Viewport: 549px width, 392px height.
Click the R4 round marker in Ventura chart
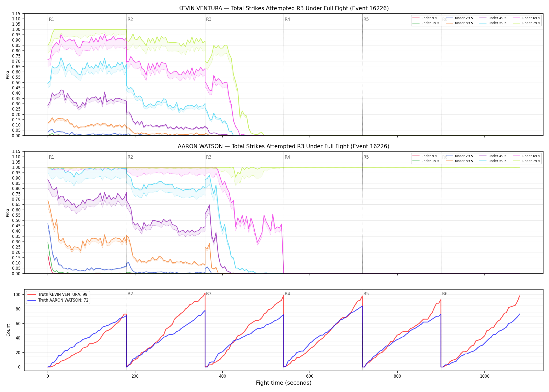click(x=287, y=19)
